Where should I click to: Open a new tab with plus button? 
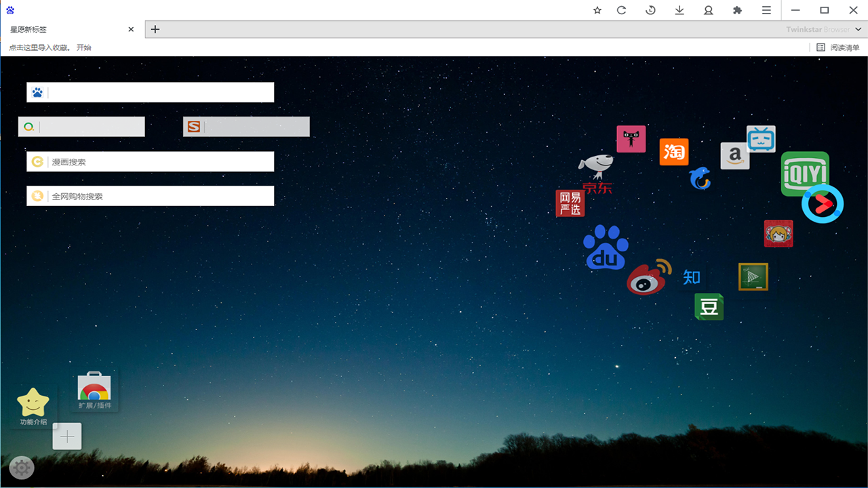[155, 29]
